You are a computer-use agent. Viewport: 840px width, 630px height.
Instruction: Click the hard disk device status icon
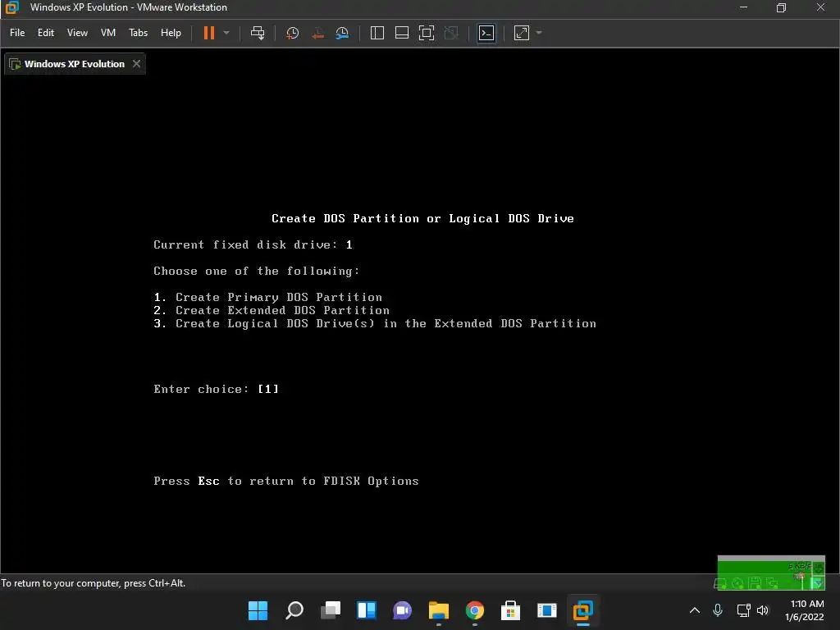[721, 583]
